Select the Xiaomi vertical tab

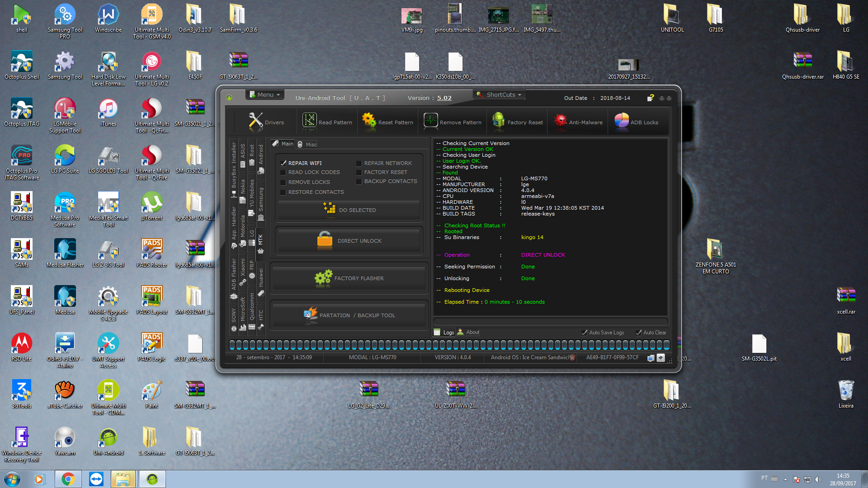(243, 272)
